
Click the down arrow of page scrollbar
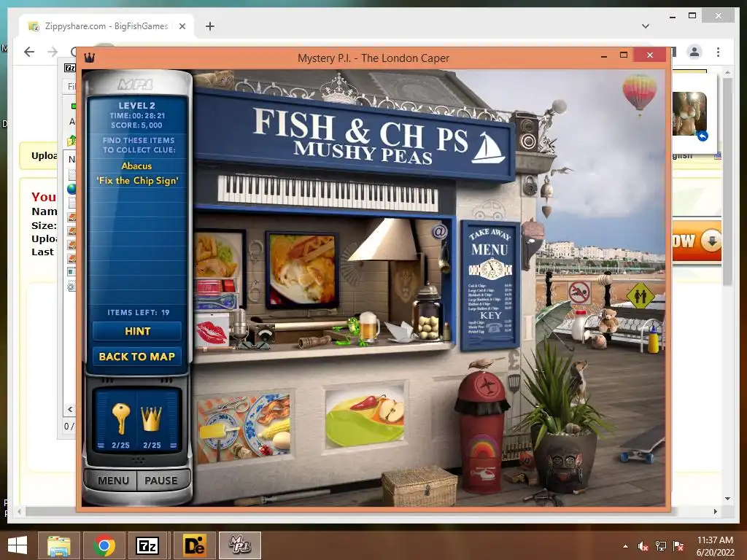(x=727, y=499)
